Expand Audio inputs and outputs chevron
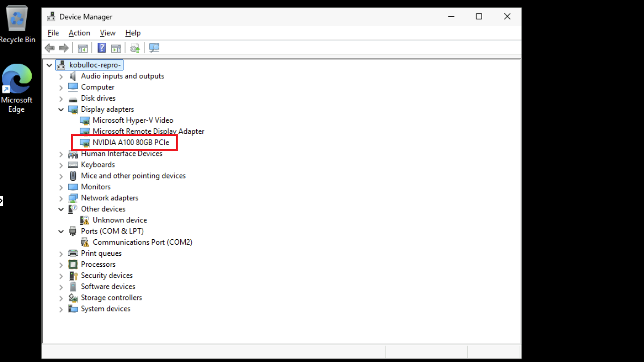This screenshot has height=362, width=644. tap(61, 76)
